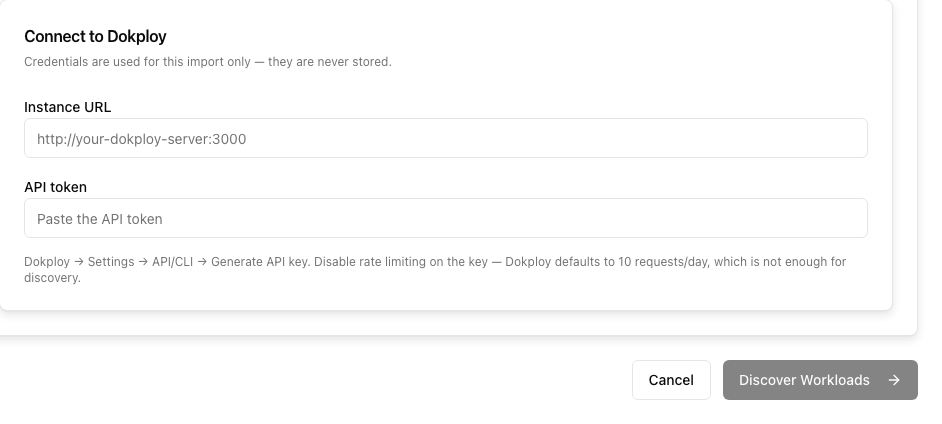Click the arrow before Generate API key

[202, 262]
